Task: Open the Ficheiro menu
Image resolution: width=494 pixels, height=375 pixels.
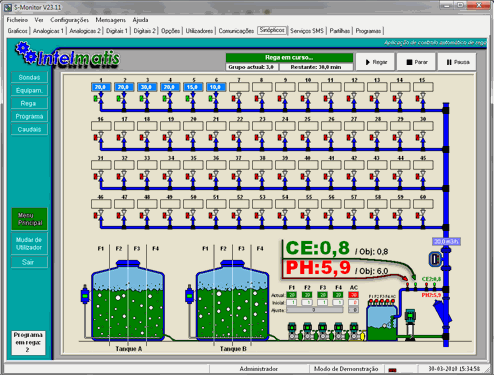Action: click(17, 20)
